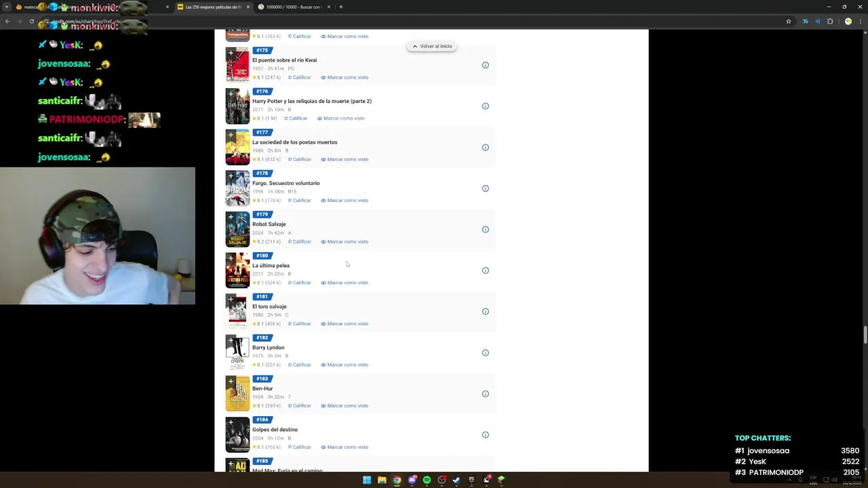Reload the IMDb page

(32, 21)
